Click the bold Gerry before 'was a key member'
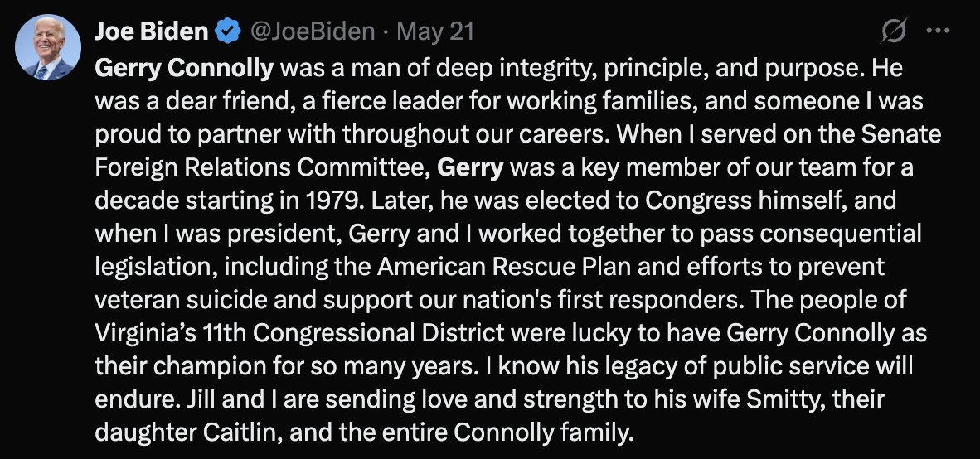This screenshot has width=980, height=459. pyautogui.click(x=471, y=167)
